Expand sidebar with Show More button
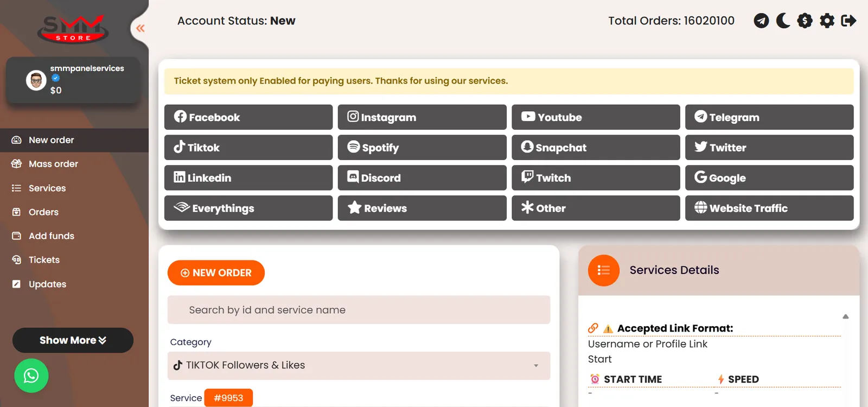 [x=73, y=340]
